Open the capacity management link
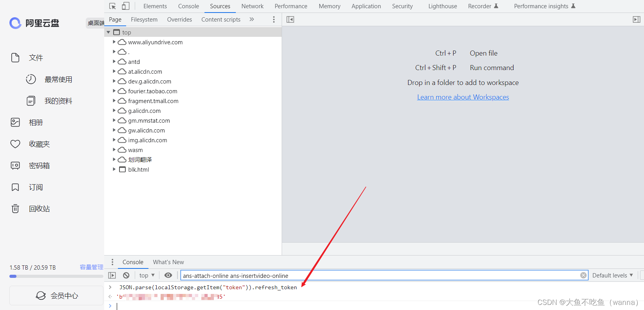 [x=92, y=267]
